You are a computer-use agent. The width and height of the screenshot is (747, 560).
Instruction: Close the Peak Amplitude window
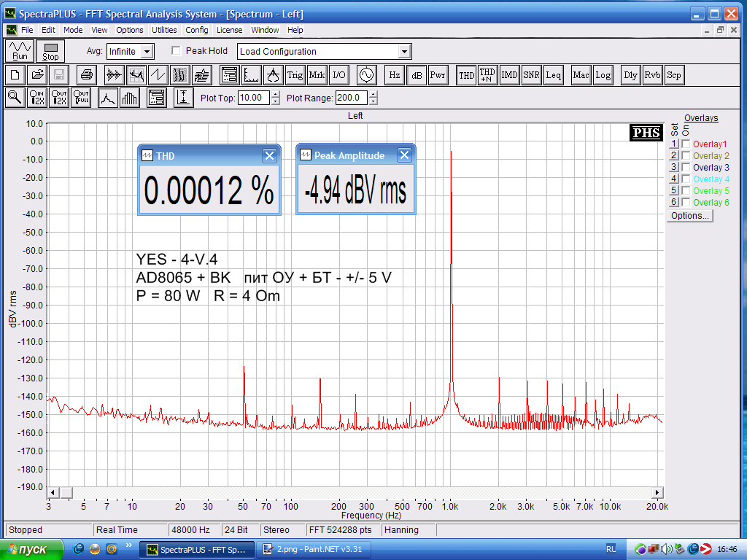click(x=404, y=155)
